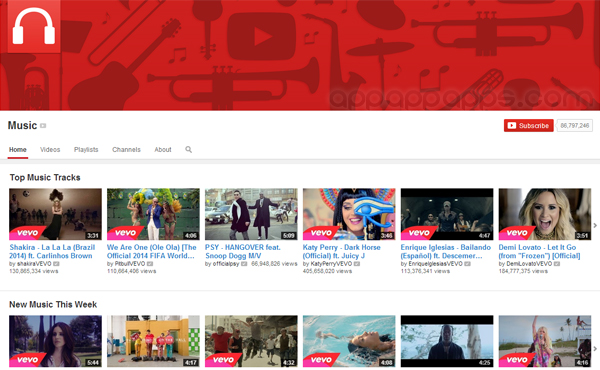Click the verified badge next to Music title
Viewport: 600px width, 370px height.
43,126
